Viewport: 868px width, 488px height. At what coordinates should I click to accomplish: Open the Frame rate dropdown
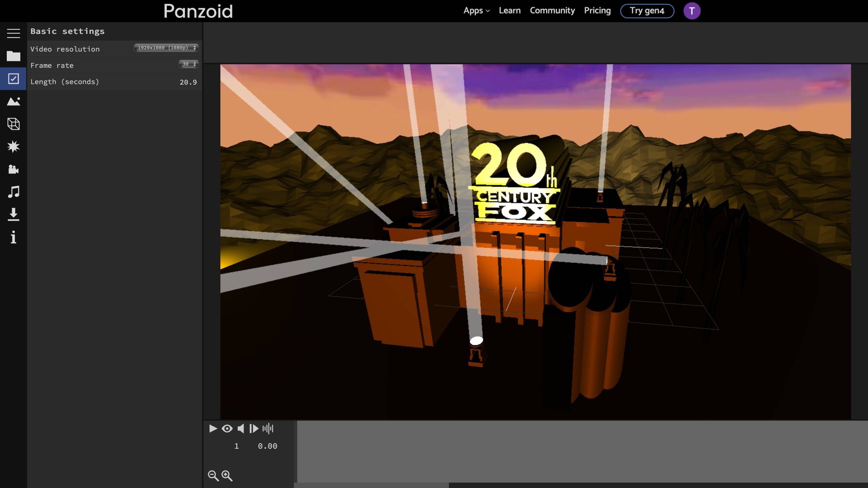(189, 64)
